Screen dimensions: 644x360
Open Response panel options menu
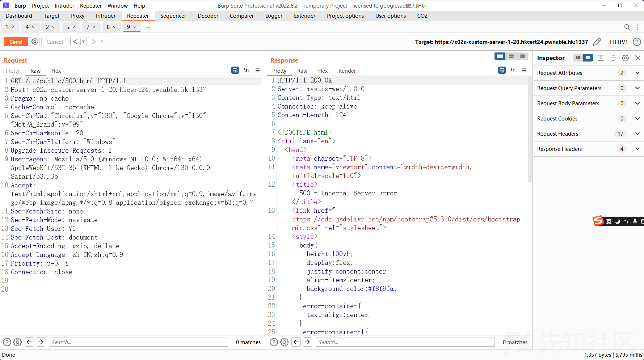(x=525, y=70)
